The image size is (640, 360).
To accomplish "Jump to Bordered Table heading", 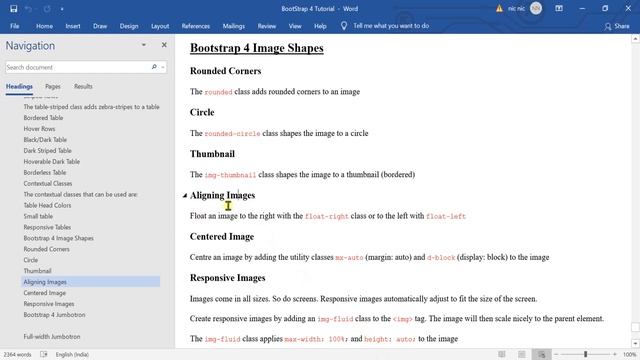I will pyautogui.click(x=43, y=118).
